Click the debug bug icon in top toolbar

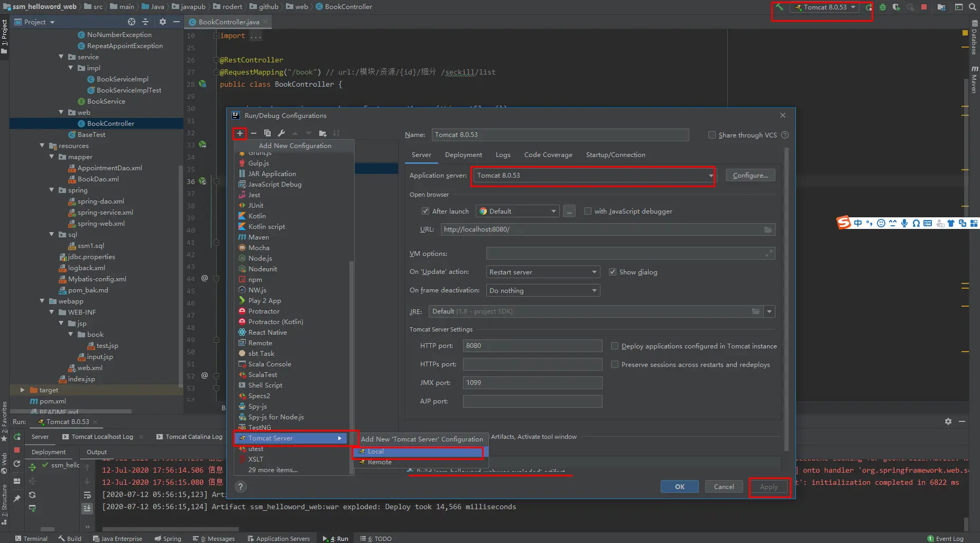883,7
